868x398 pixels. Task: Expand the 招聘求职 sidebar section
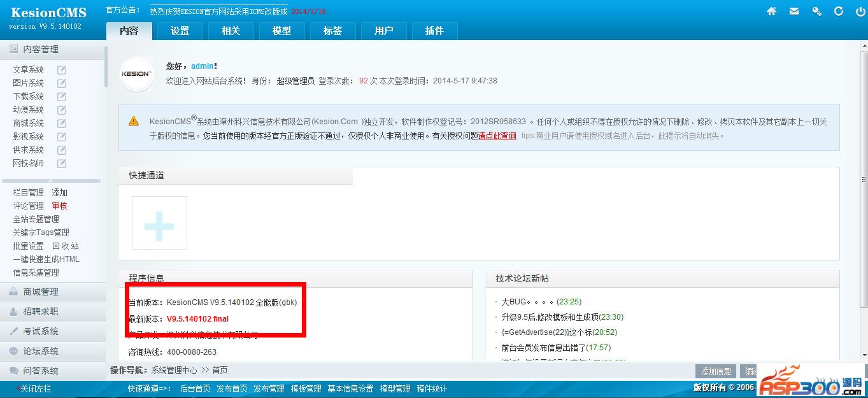52,311
